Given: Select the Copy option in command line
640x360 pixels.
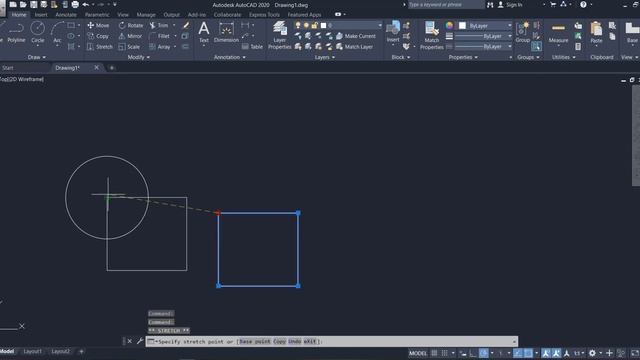Looking at the screenshot, I should point(280,341).
